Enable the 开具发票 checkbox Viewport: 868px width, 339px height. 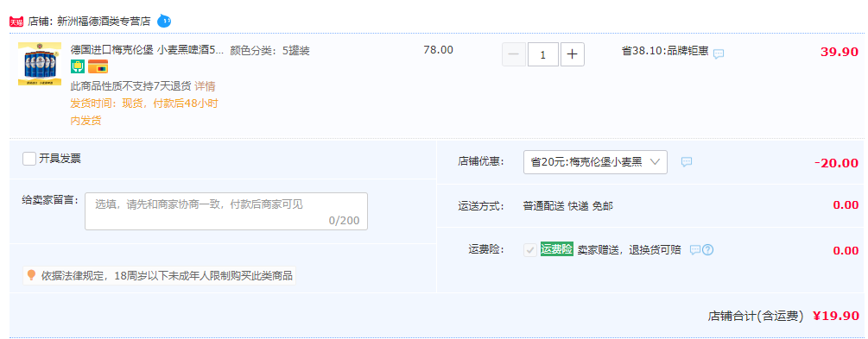(x=29, y=159)
